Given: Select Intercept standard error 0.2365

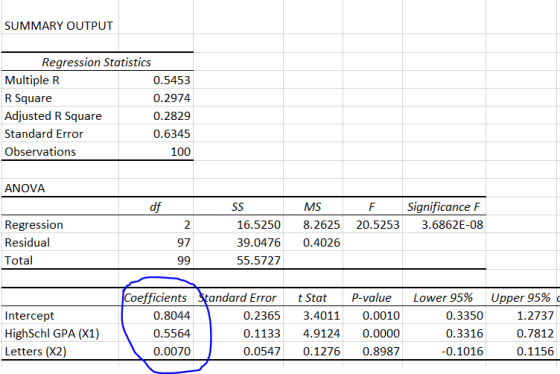Looking at the screenshot, I should (x=262, y=315).
